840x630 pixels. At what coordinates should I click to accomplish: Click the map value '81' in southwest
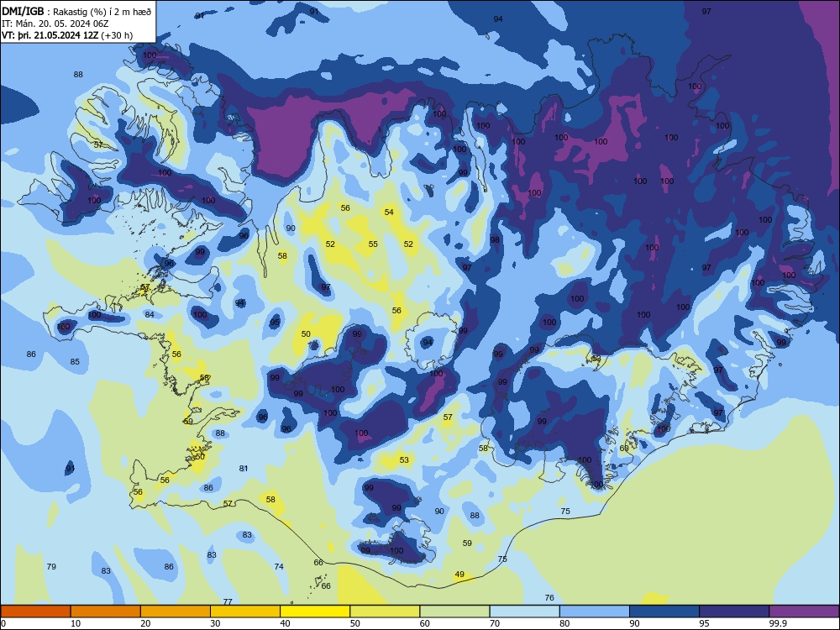[x=244, y=468]
